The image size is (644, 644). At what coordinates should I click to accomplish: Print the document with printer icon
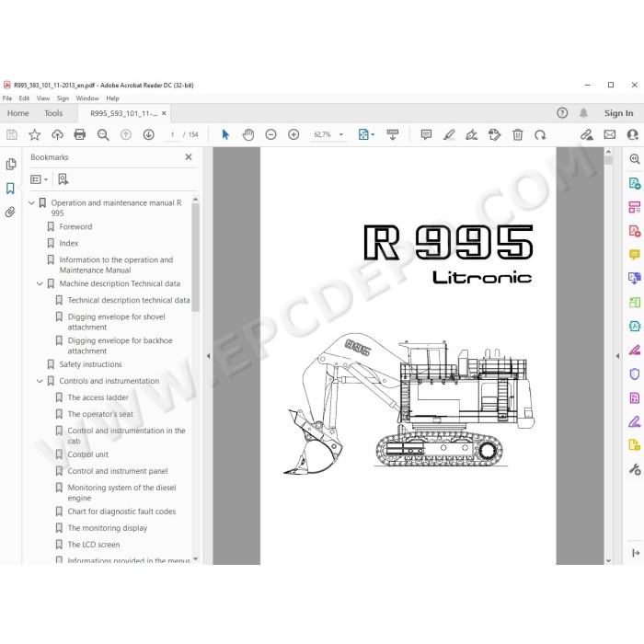[80, 134]
